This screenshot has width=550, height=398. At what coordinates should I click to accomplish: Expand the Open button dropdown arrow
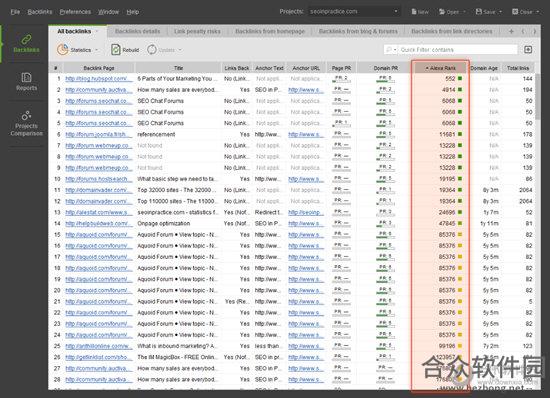click(464, 12)
